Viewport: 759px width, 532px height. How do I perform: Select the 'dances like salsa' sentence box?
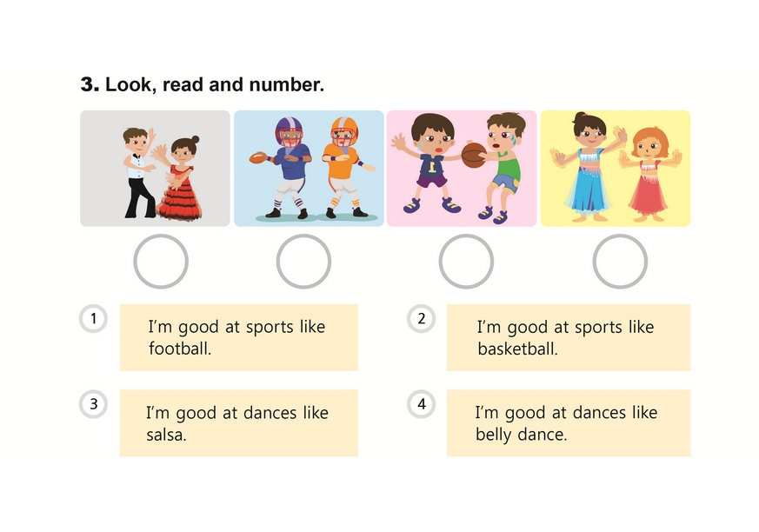pos(238,422)
